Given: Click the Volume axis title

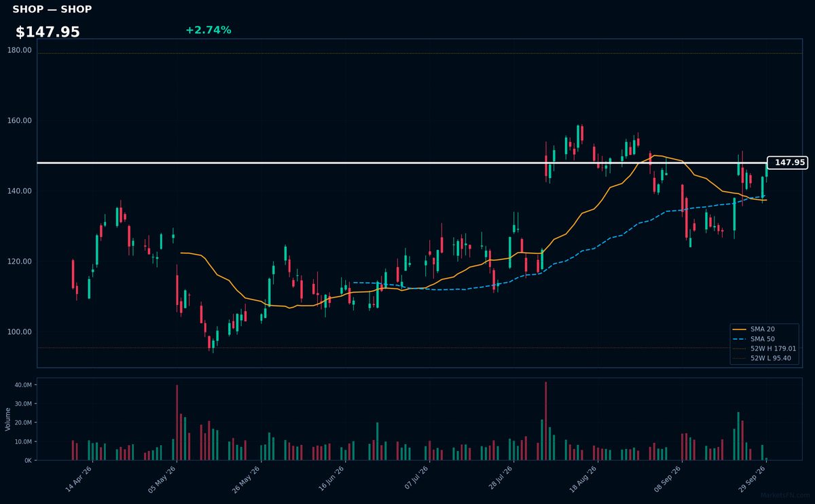Looking at the screenshot, I should pyautogui.click(x=8, y=419).
